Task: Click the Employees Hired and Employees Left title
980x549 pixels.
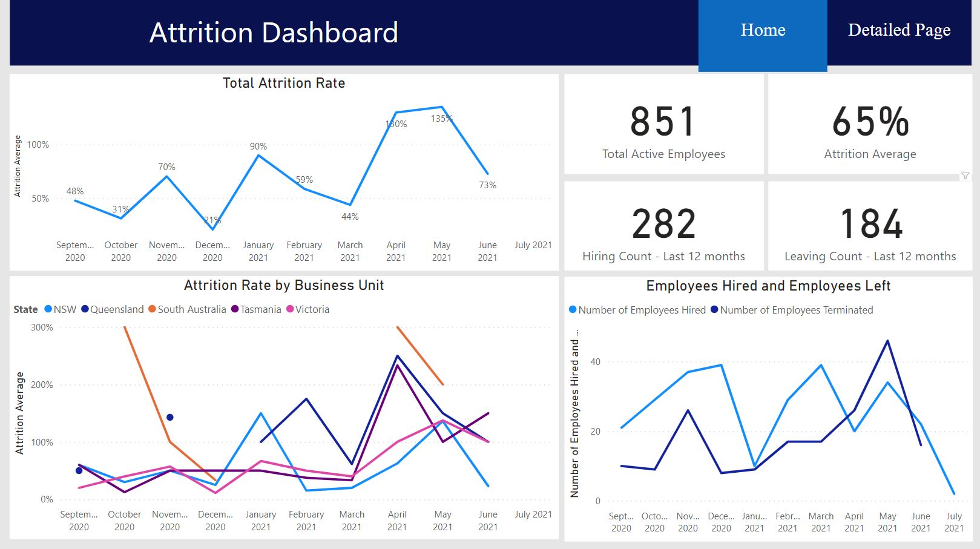Action: tap(768, 286)
